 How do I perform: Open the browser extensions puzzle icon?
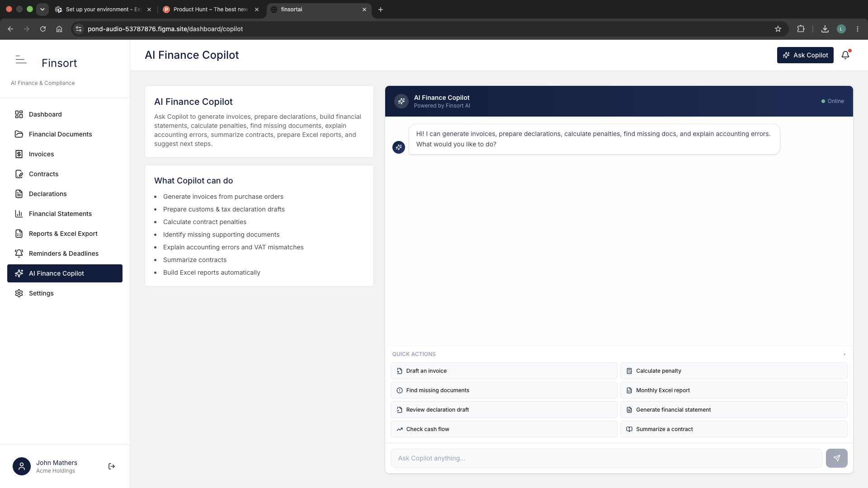(x=801, y=29)
